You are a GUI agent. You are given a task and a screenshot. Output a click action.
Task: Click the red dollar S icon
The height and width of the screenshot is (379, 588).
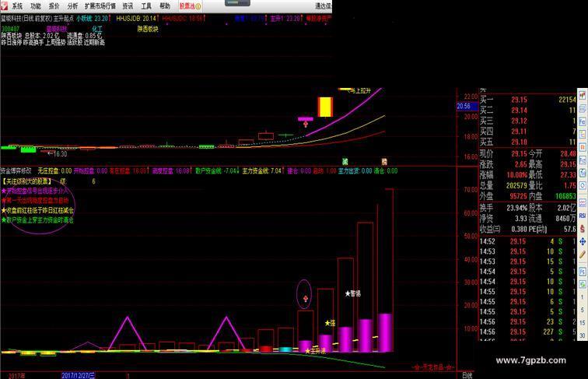point(583,229)
